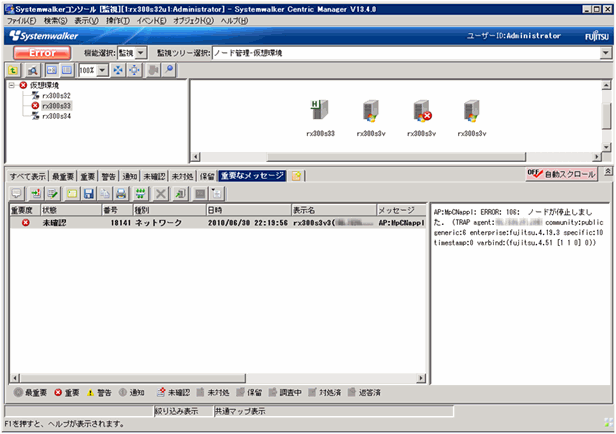The height and width of the screenshot is (434, 616).
Task: Click the speech bubble icon in message toolbar
Action: [x=16, y=192]
